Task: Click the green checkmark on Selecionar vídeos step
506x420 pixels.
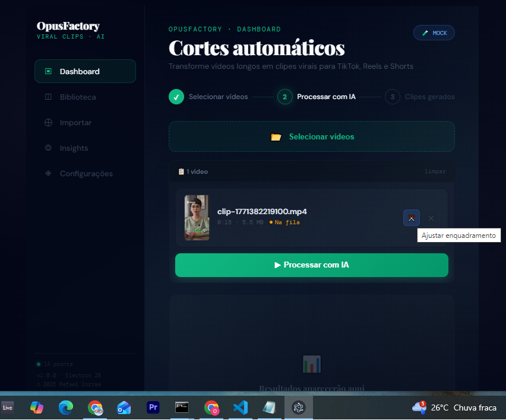Action: (176, 97)
